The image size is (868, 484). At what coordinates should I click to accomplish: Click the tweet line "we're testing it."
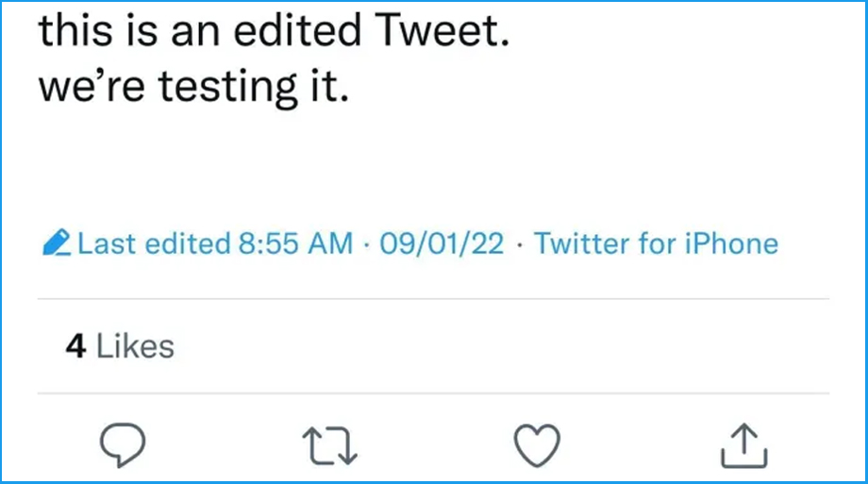194,87
